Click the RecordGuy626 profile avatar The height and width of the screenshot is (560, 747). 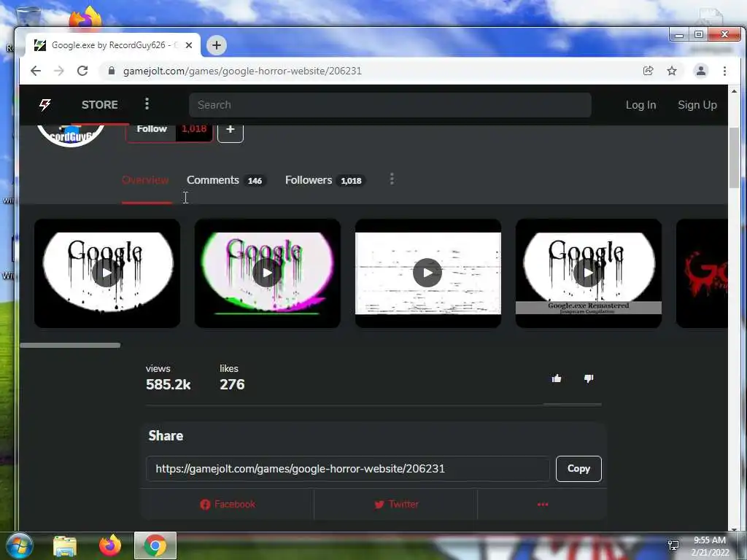coord(71,135)
